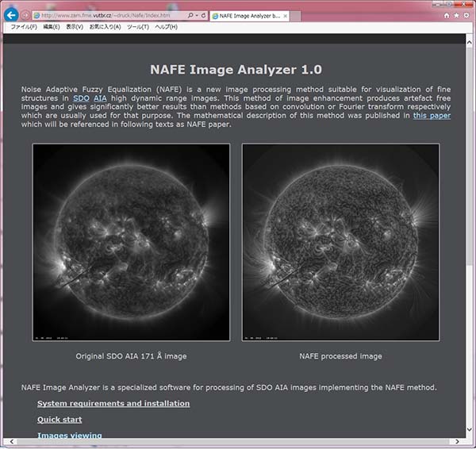Expand the address bar search dropdown
The height and width of the screenshot is (449, 476).
coord(198,15)
